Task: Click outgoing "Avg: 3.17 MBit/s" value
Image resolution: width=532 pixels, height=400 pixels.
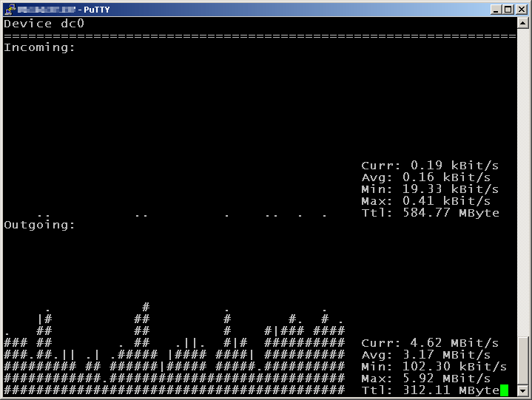Action: (425, 355)
